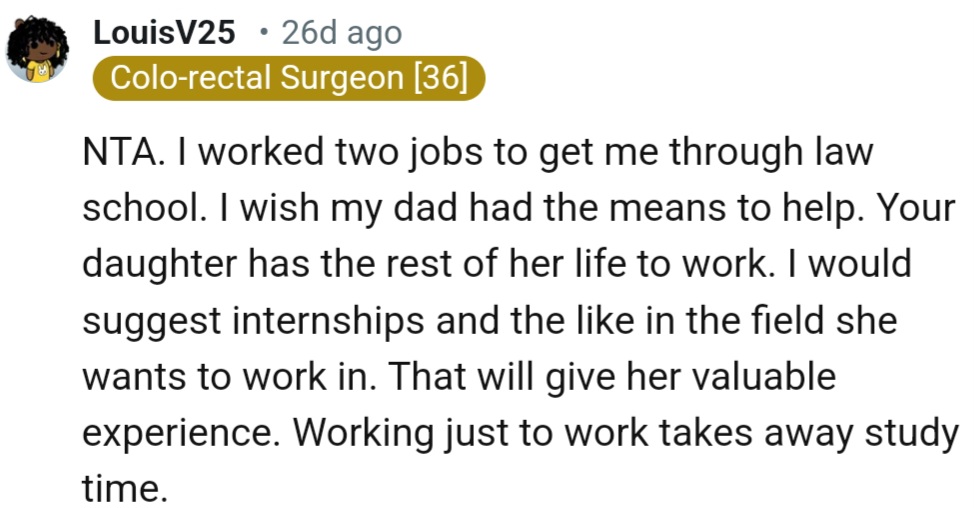This screenshot has width=974, height=508.
Task: Click the dot separator before the timestamp
Action: (263, 33)
